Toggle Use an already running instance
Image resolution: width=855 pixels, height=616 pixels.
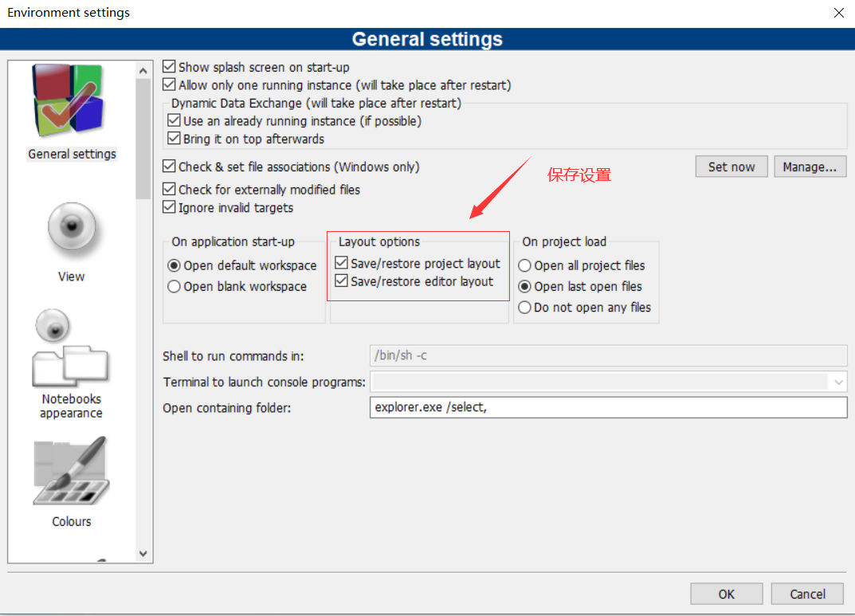174,120
